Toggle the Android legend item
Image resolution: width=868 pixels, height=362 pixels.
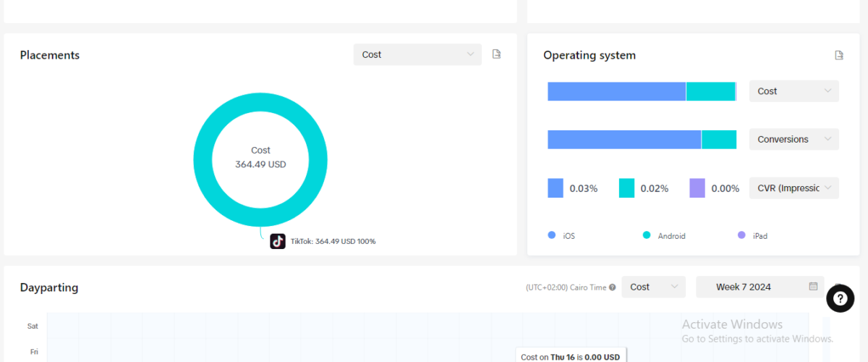point(664,236)
